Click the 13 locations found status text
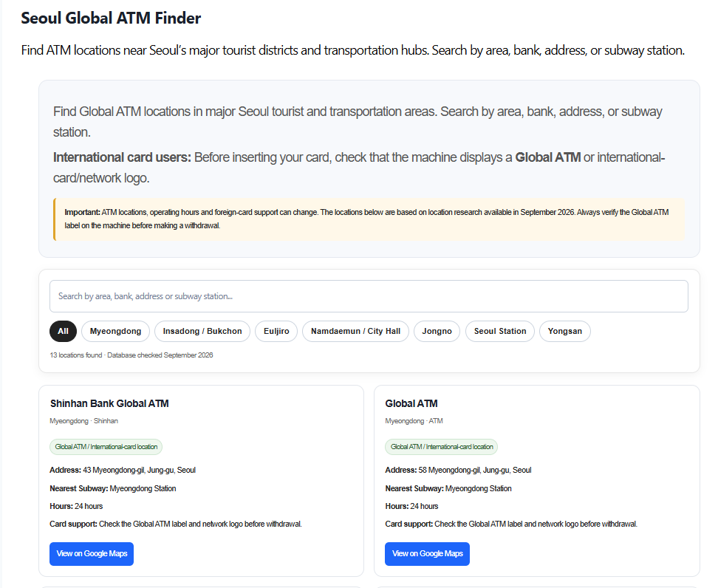This screenshot has height=588, width=718. tap(131, 355)
